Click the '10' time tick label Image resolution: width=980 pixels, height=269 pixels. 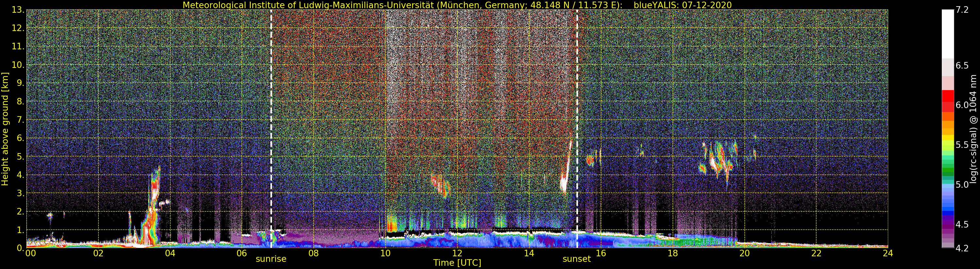(385, 253)
